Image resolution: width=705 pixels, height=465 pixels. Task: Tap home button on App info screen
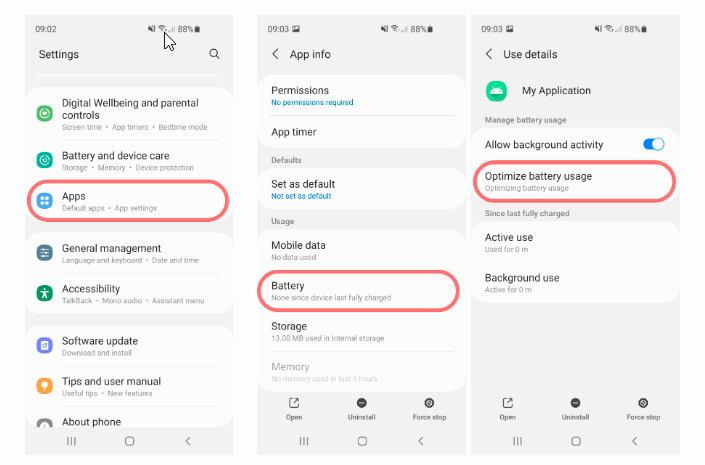pos(362,441)
